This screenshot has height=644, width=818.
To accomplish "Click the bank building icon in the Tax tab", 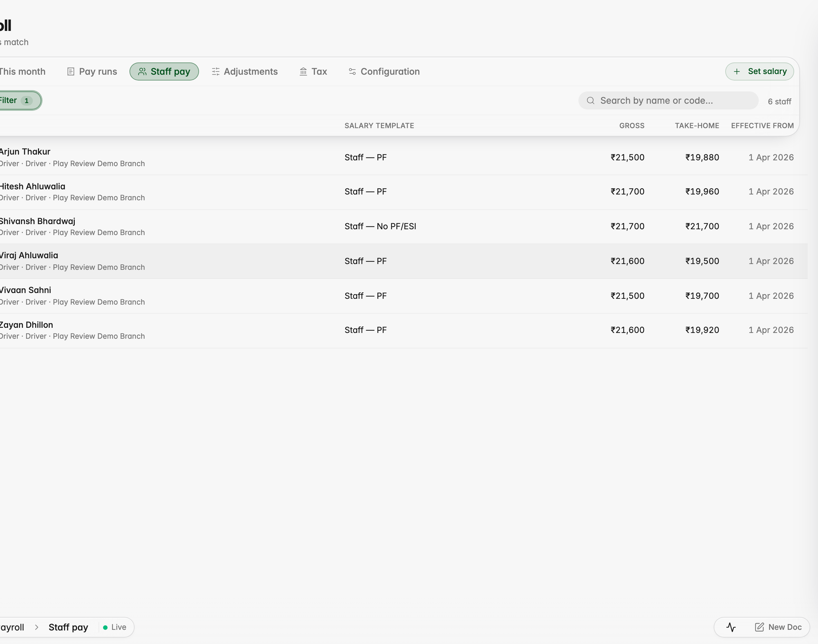I will [303, 71].
